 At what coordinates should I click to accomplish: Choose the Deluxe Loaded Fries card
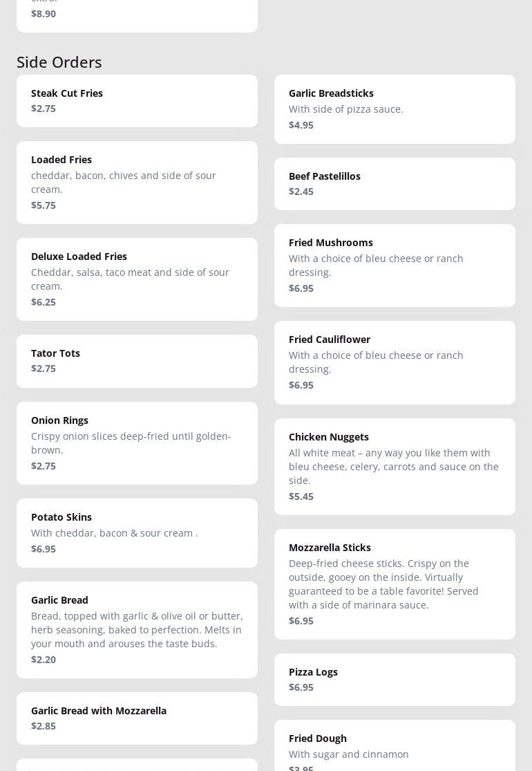(137, 279)
